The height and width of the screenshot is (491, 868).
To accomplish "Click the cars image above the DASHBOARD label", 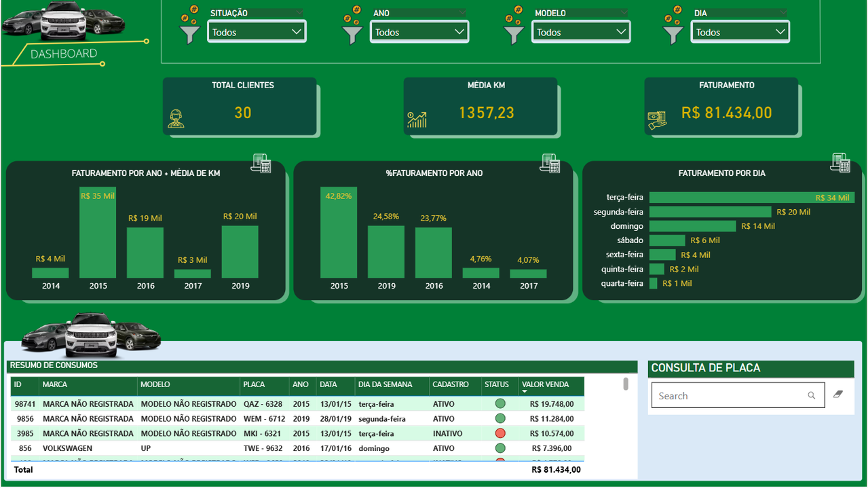I will tap(63, 20).
